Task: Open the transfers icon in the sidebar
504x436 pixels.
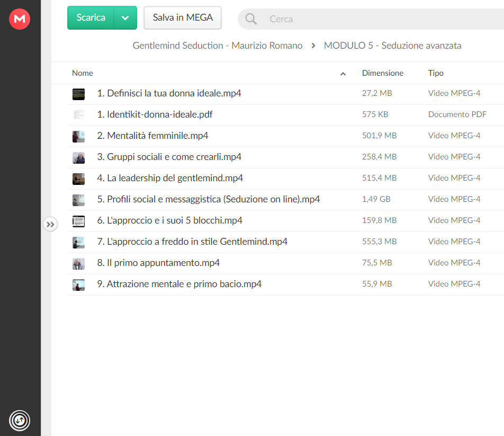Action: 20,420
